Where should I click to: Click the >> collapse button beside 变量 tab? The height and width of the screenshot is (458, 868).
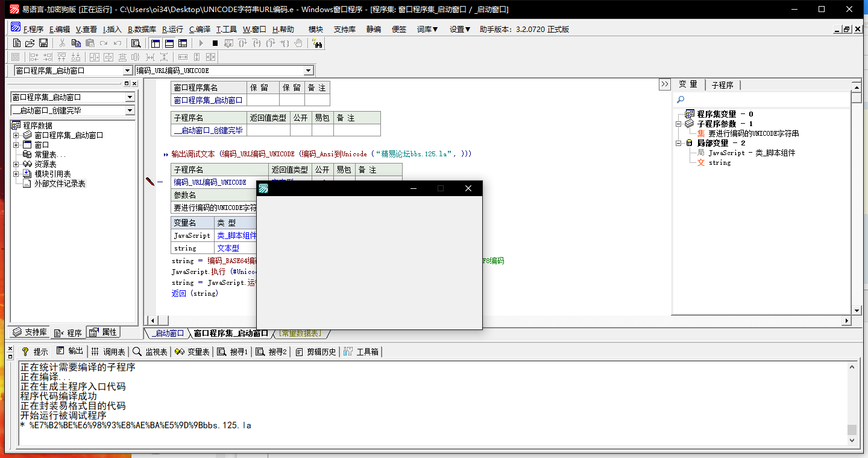coord(665,84)
